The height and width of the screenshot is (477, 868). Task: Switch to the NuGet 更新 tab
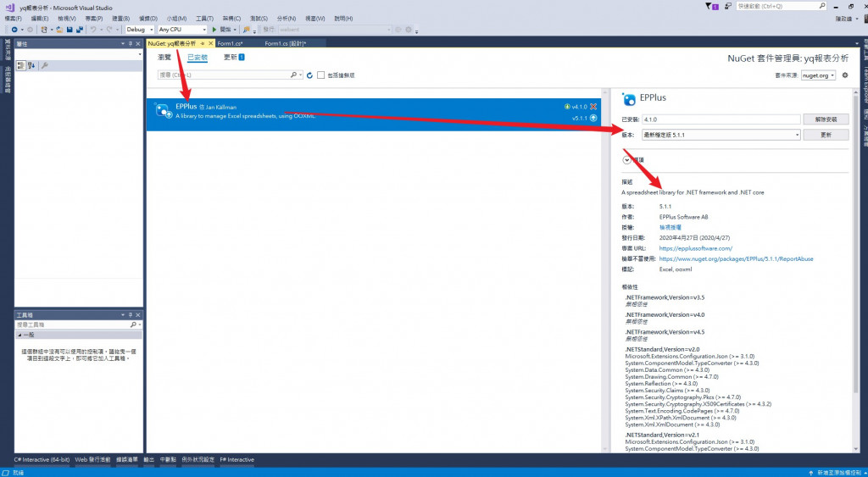(234, 57)
